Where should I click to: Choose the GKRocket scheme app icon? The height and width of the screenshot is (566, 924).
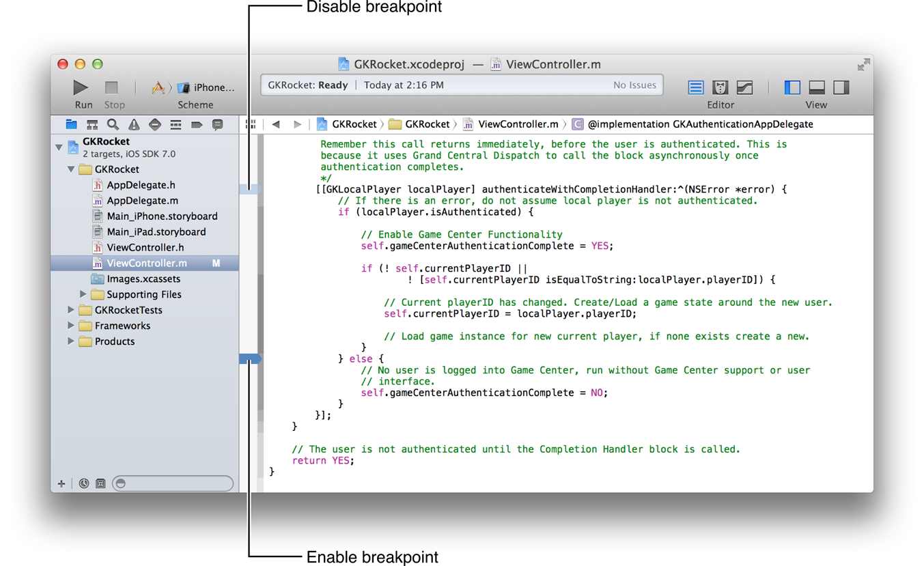point(158,87)
